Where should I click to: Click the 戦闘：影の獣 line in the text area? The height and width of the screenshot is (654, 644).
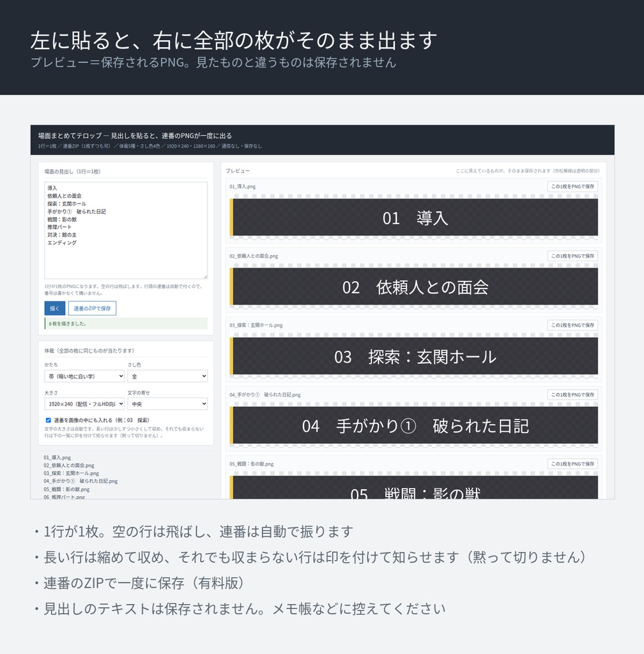tap(62, 220)
